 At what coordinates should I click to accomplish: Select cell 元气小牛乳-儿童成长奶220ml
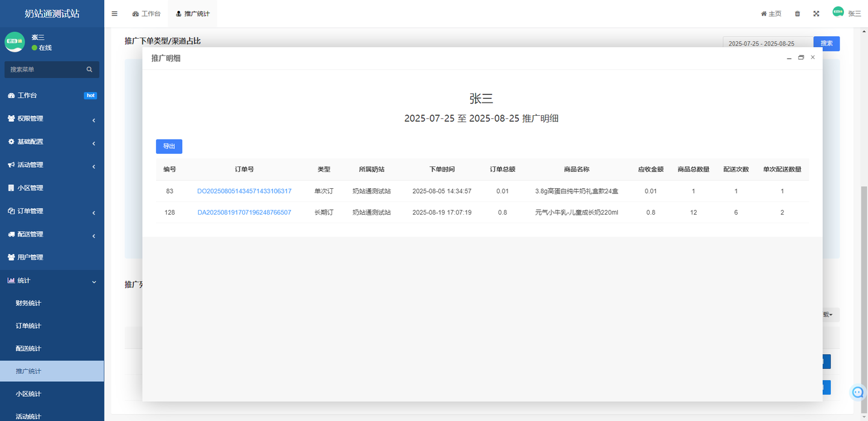pyautogui.click(x=576, y=212)
